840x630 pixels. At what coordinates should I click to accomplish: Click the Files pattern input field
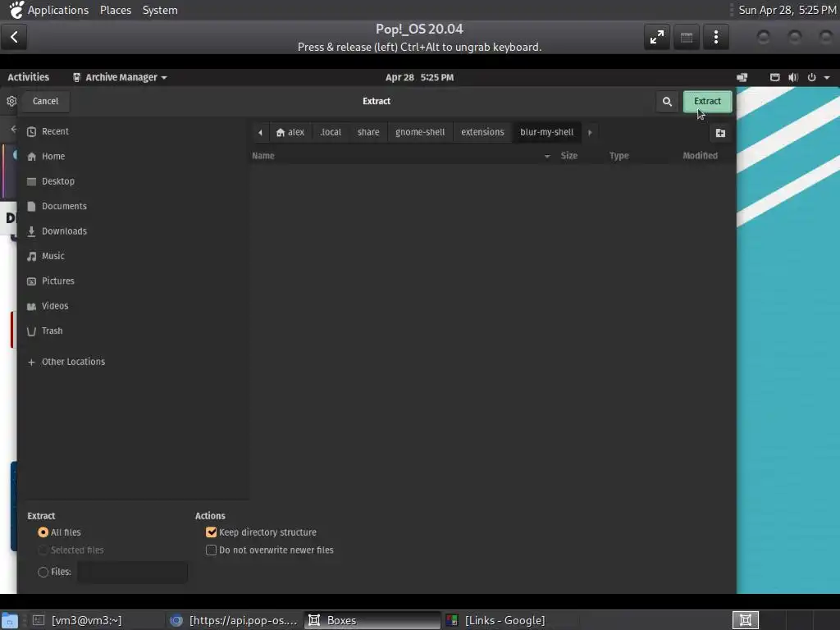[x=132, y=572]
